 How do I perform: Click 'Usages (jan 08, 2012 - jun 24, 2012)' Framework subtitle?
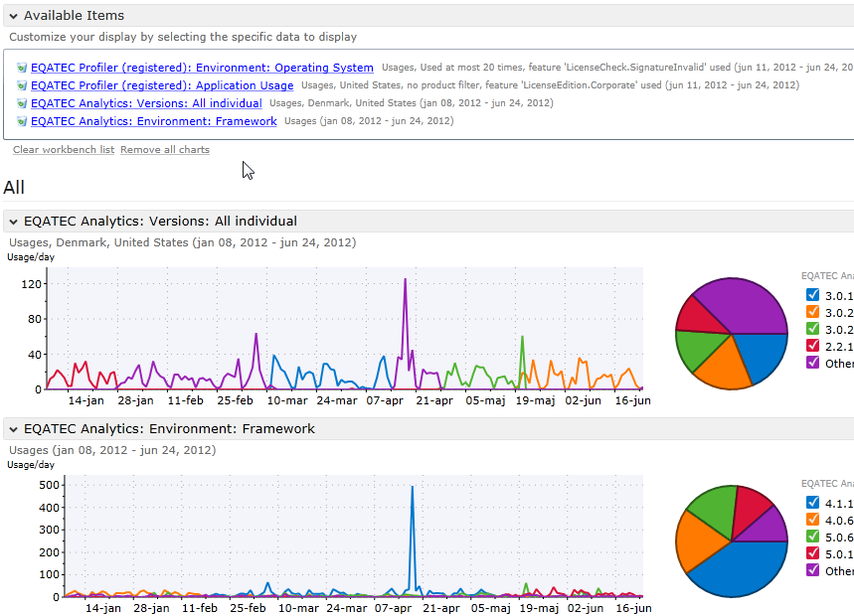coord(112,450)
